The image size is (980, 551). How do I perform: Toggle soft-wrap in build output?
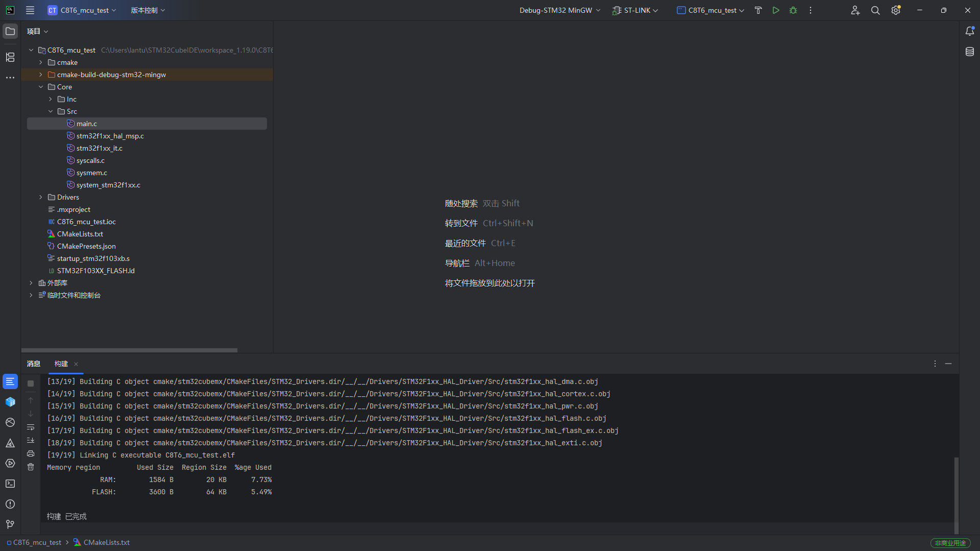(31, 427)
